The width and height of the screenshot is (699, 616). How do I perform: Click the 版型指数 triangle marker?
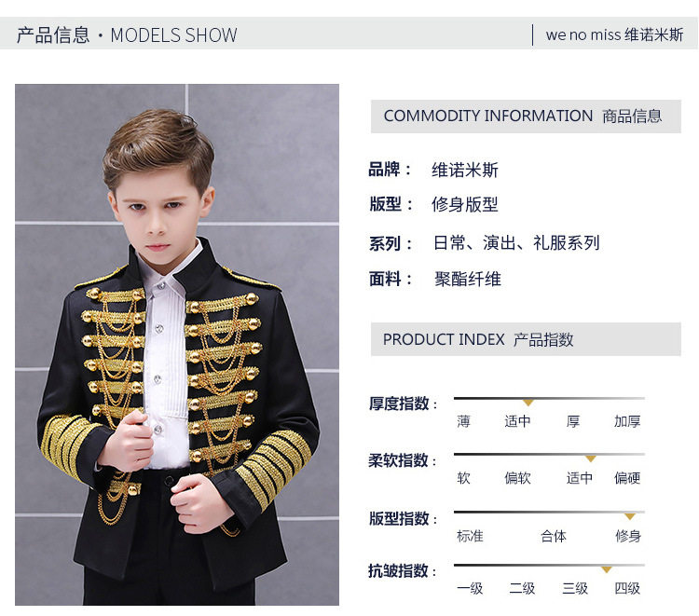629,516
